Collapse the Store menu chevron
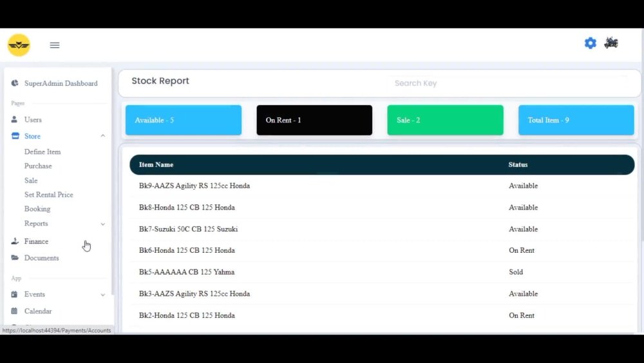Viewport: 644px width, 363px height. [102, 135]
